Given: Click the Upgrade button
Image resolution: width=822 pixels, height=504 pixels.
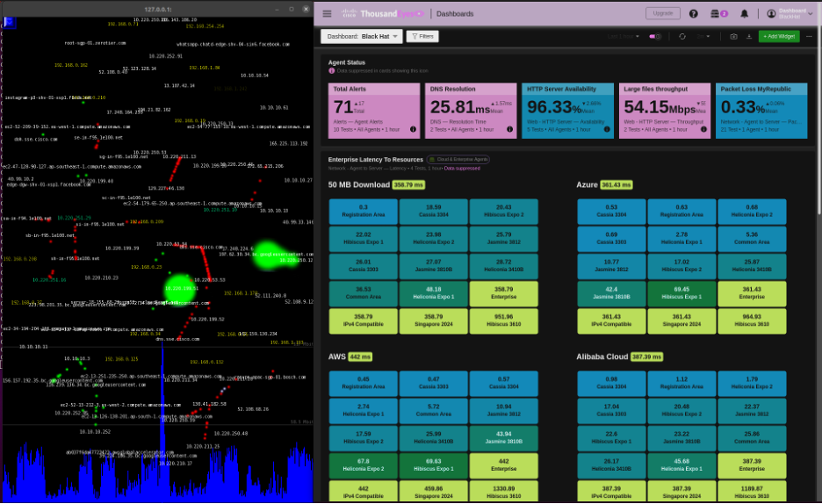Looking at the screenshot, I should pos(662,13).
